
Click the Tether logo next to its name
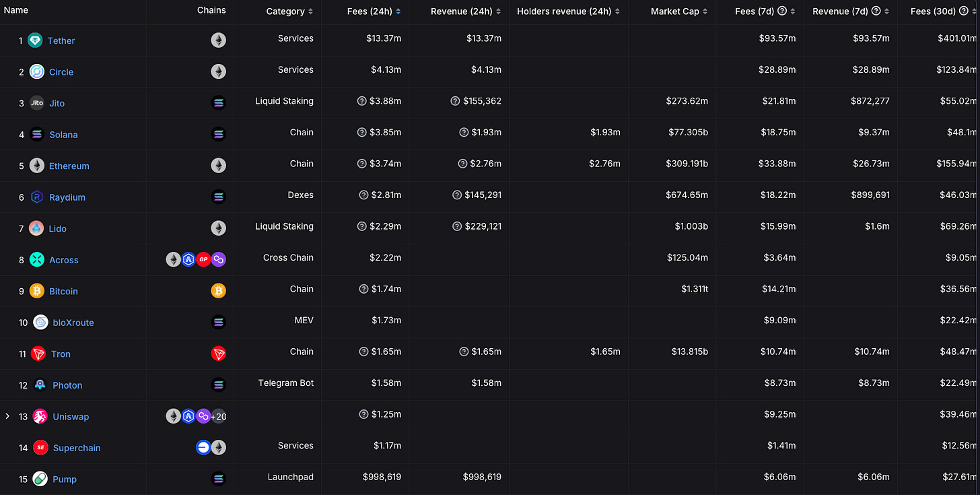35,40
